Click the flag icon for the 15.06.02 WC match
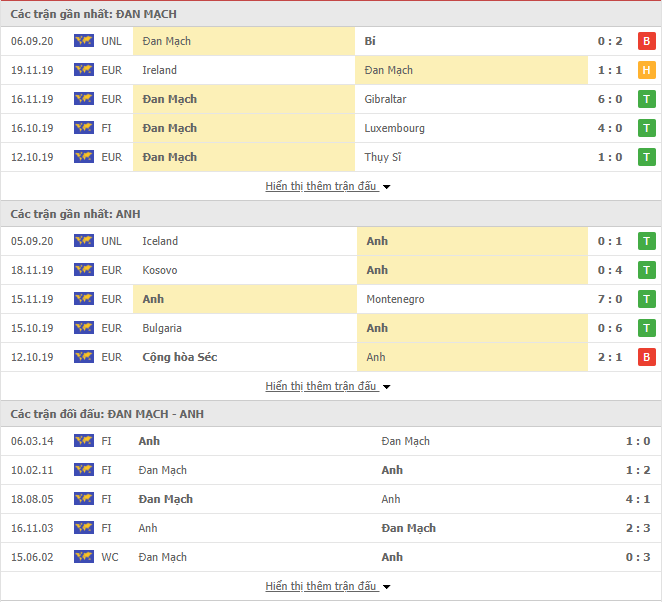 point(83,557)
